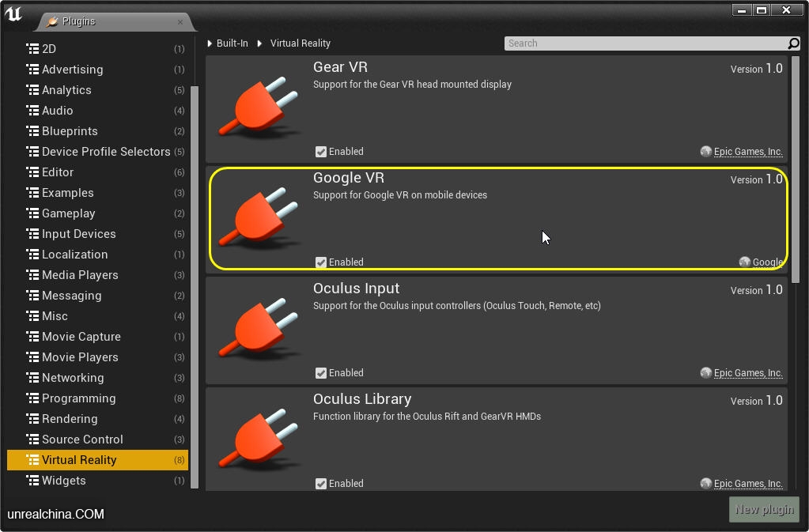
Task: Open the Epic Games, Inc. link for Gear VR
Action: point(747,152)
